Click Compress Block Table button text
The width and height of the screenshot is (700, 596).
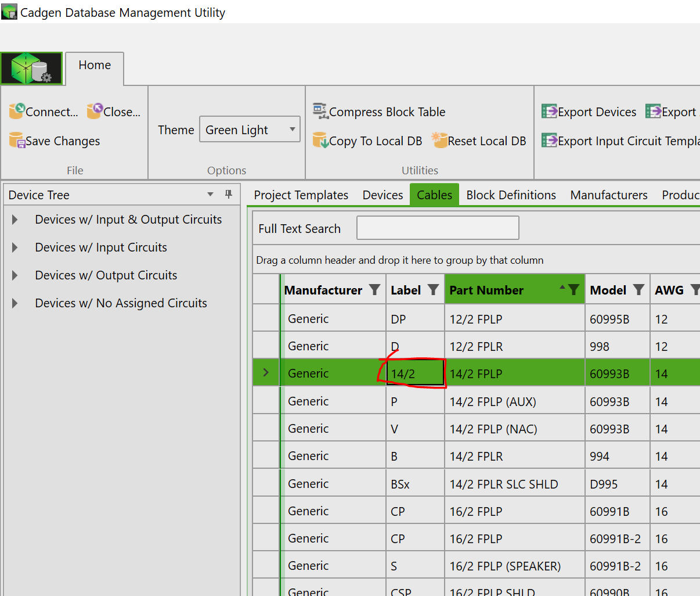(387, 112)
